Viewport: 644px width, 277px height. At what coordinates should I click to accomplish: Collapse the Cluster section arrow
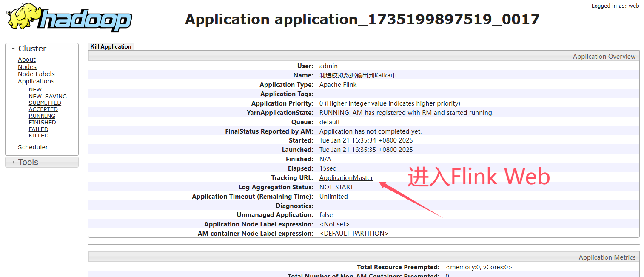tap(14, 49)
